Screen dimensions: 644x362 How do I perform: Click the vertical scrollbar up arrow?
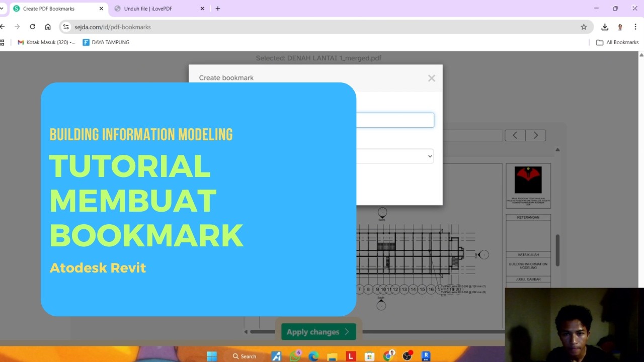click(x=557, y=149)
